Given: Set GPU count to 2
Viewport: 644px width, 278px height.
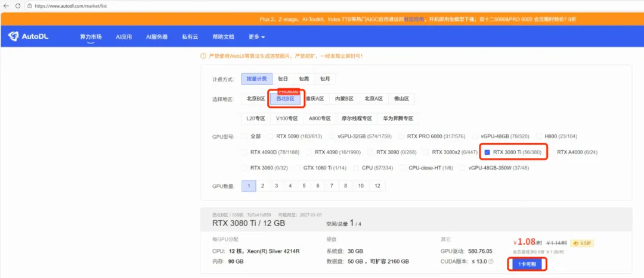Looking at the screenshot, I should coord(262,186).
